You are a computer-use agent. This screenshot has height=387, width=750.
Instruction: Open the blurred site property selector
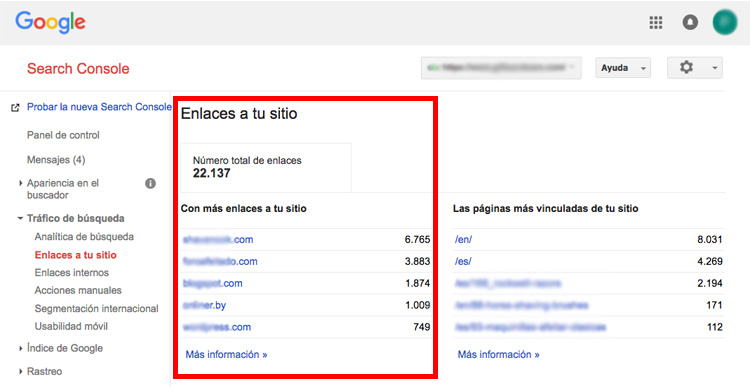(501, 68)
